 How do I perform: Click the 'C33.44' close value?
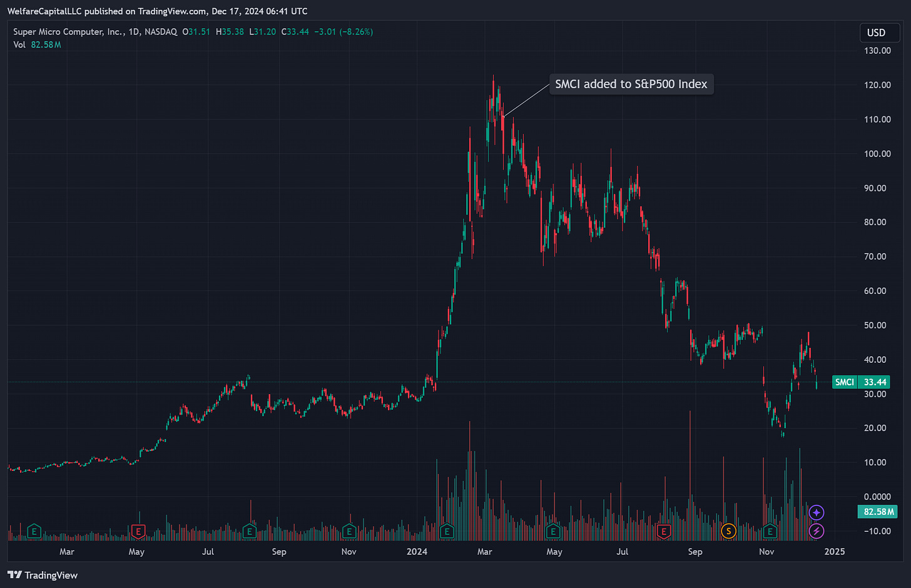[295, 32]
